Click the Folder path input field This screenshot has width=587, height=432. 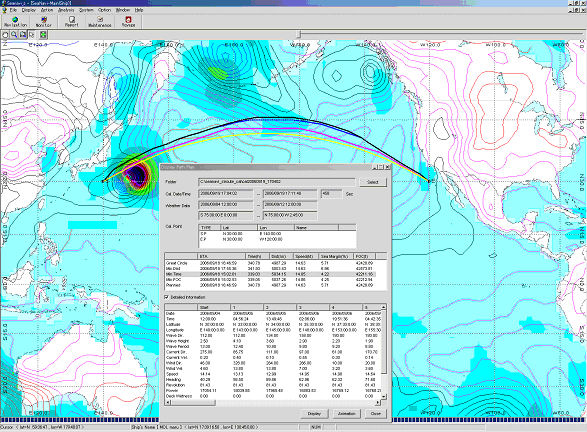(277, 182)
